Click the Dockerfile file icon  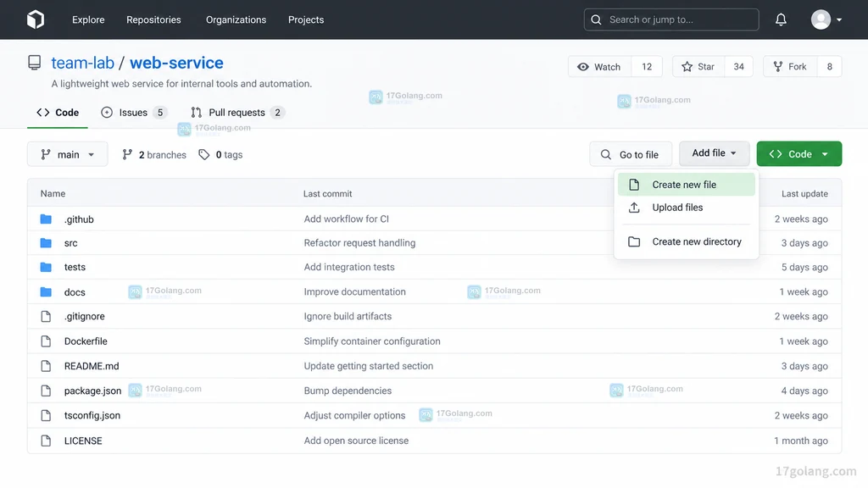click(46, 341)
